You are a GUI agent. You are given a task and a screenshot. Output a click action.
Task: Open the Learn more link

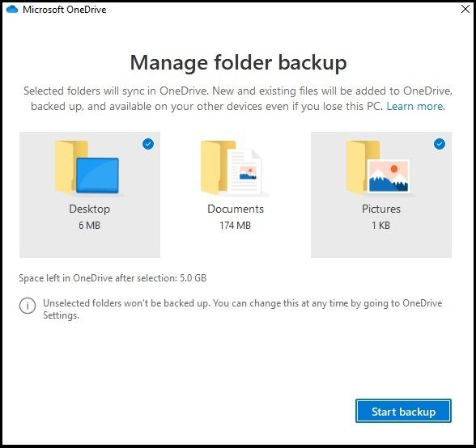click(415, 106)
